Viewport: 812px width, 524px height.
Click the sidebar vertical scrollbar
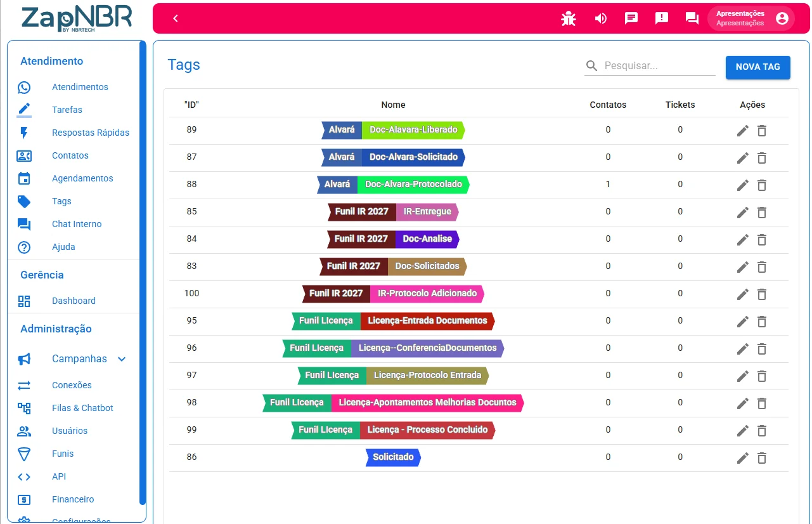(x=143, y=273)
